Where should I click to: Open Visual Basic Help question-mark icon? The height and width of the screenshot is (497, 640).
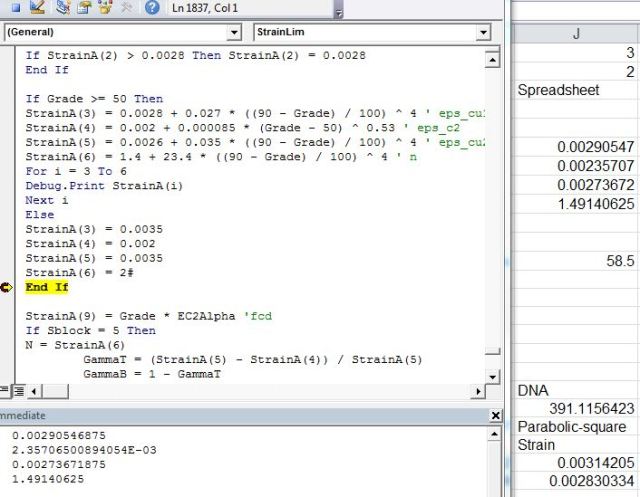click(x=151, y=8)
